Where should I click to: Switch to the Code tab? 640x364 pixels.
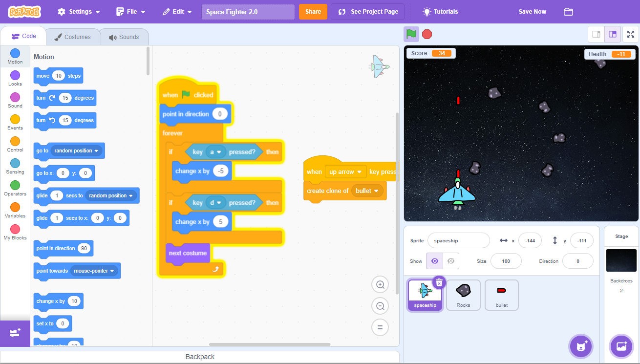pos(23,36)
